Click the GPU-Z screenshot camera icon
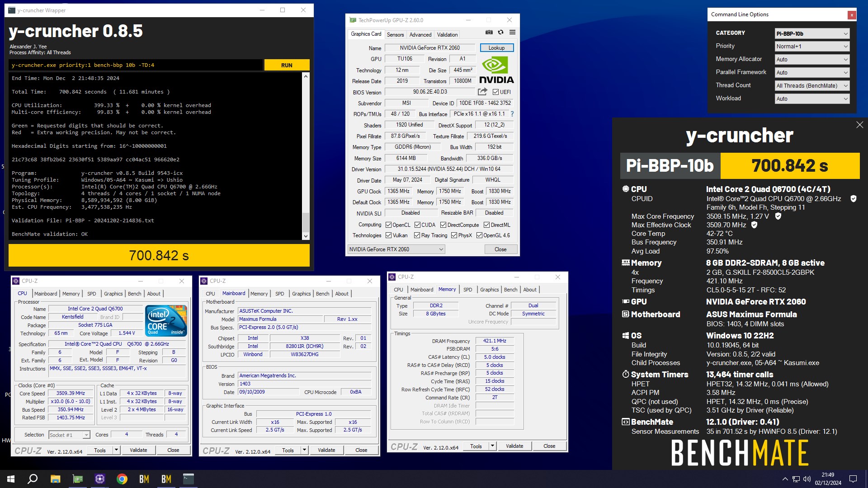868x488 pixels. click(489, 33)
